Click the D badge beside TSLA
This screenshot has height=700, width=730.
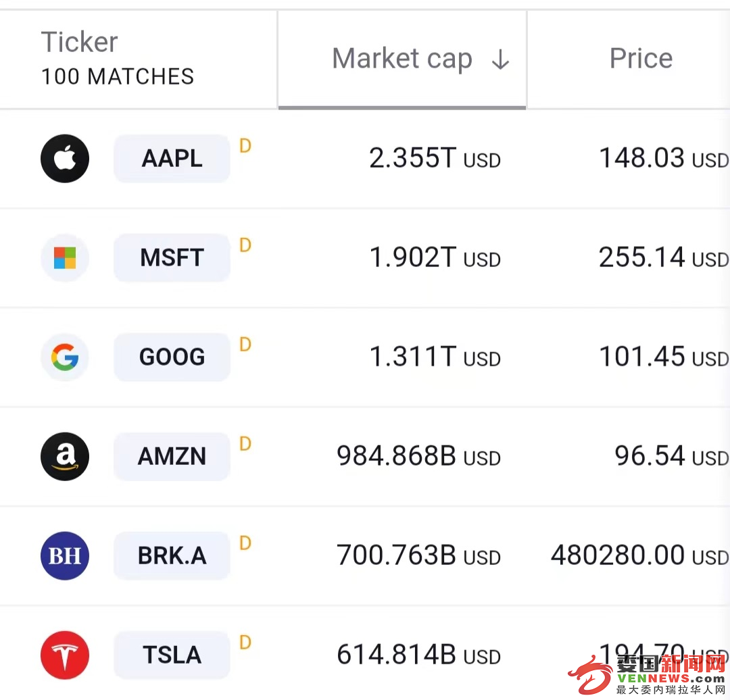tap(245, 643)
